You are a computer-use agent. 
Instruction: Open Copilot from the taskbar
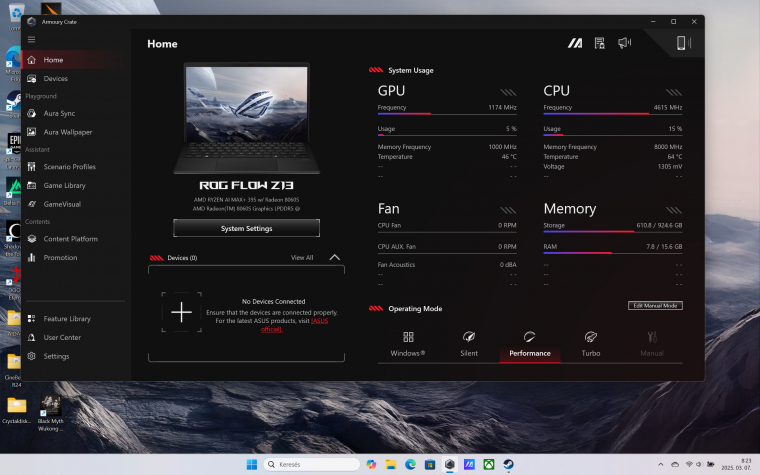coord(371,464)
